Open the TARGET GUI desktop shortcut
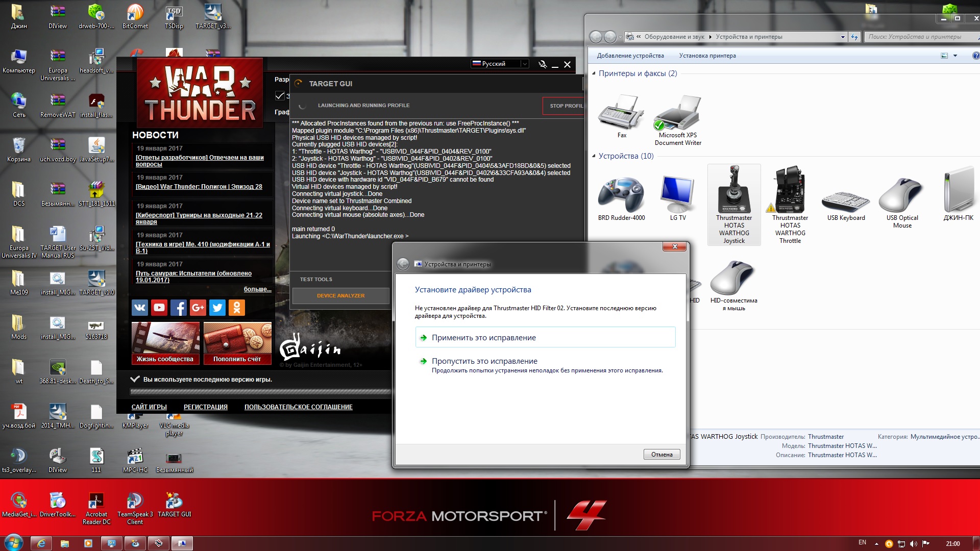 click(x=174, y=505)
